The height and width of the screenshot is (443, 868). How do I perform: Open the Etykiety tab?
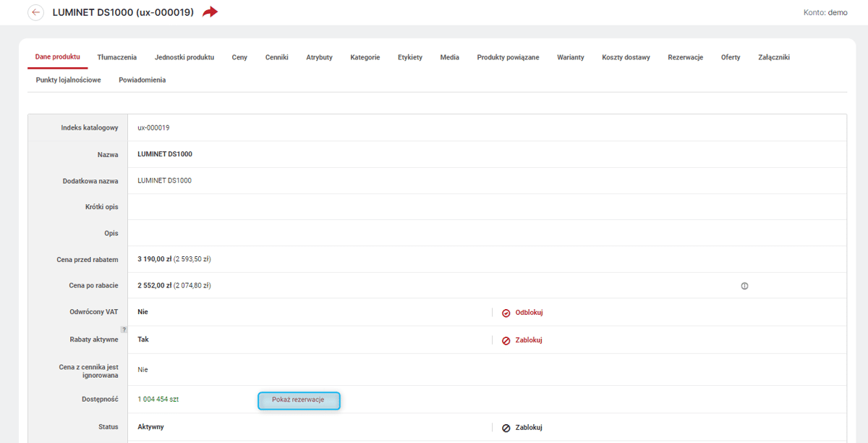point(410,57)
